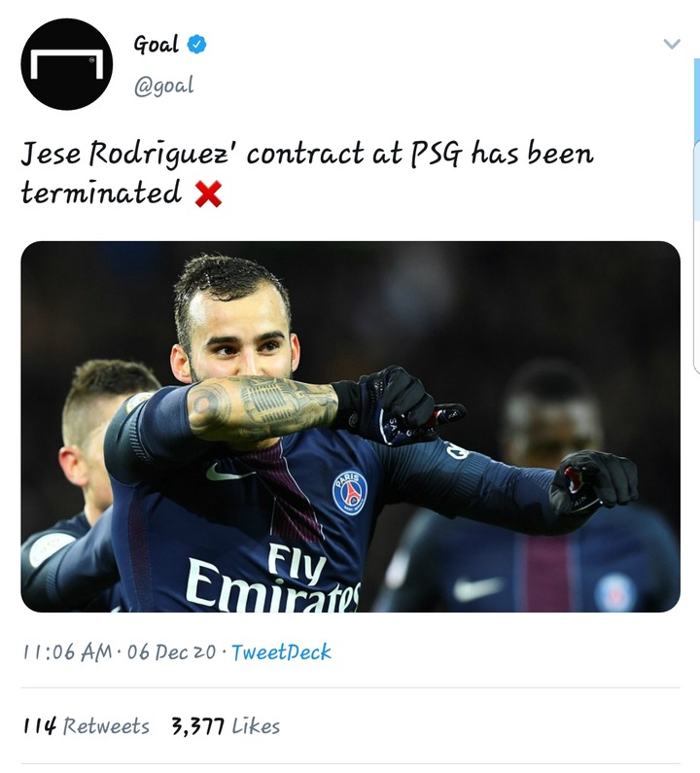Image resolution: width=700 pixels, height=773 pixels.
Task: Click the blue verified badge
Action: [x=196, y=45]
